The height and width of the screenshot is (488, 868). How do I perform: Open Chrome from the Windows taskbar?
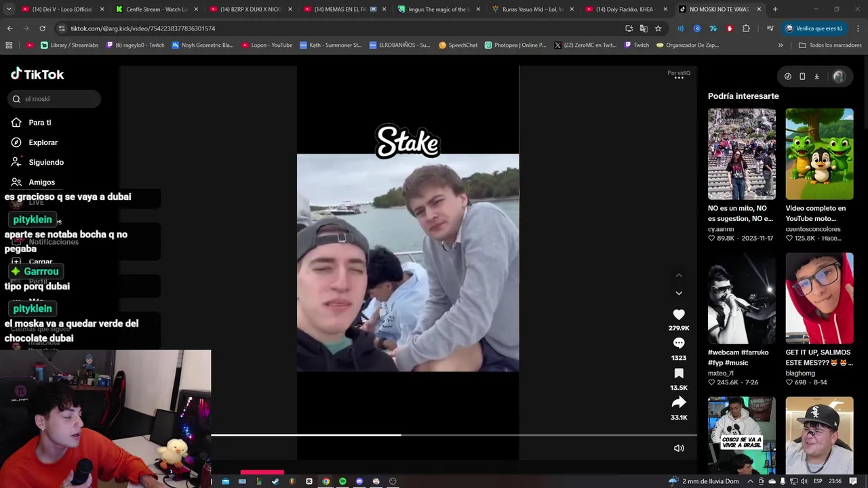tap(325, 481)
